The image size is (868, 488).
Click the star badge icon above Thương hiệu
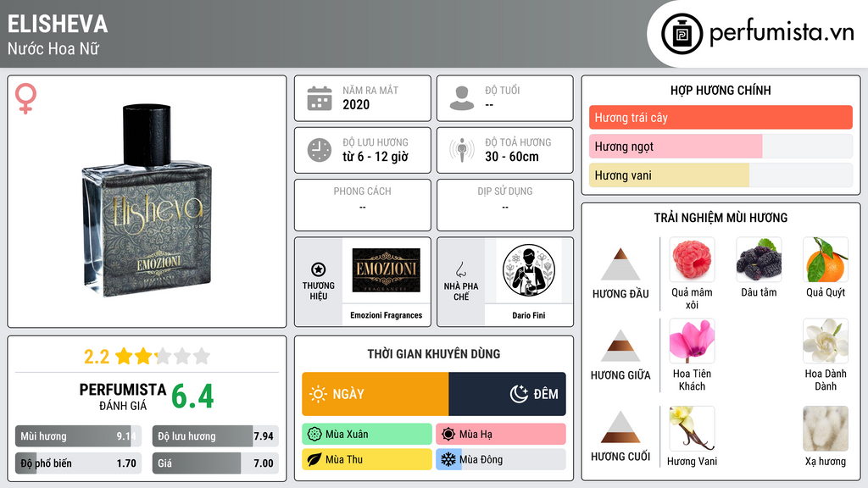[319, 269]
